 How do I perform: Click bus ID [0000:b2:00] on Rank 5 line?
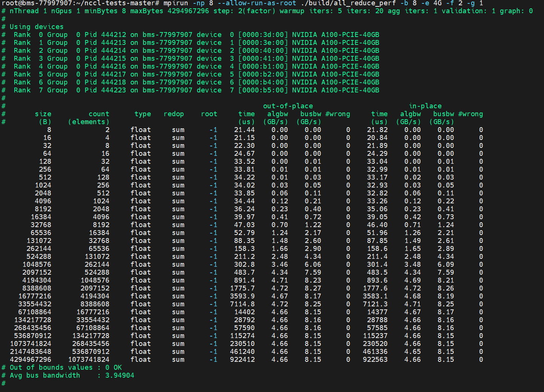(263, 74)
